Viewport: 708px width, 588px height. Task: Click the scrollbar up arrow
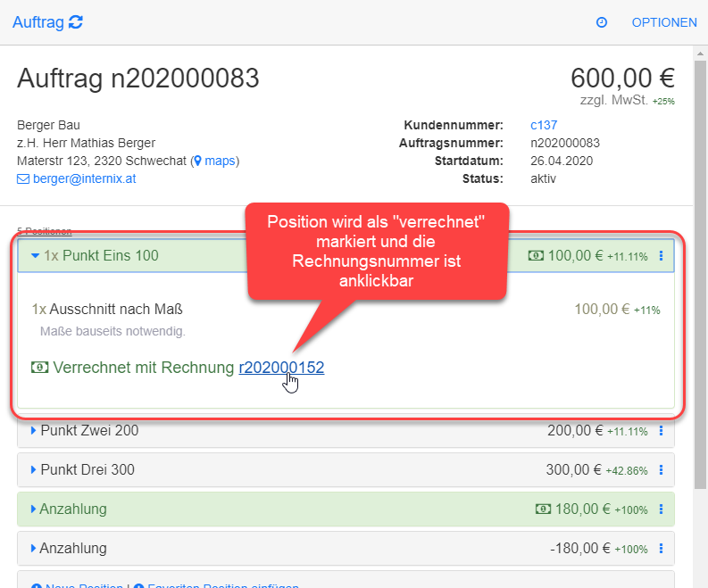[x=700, y=54]
